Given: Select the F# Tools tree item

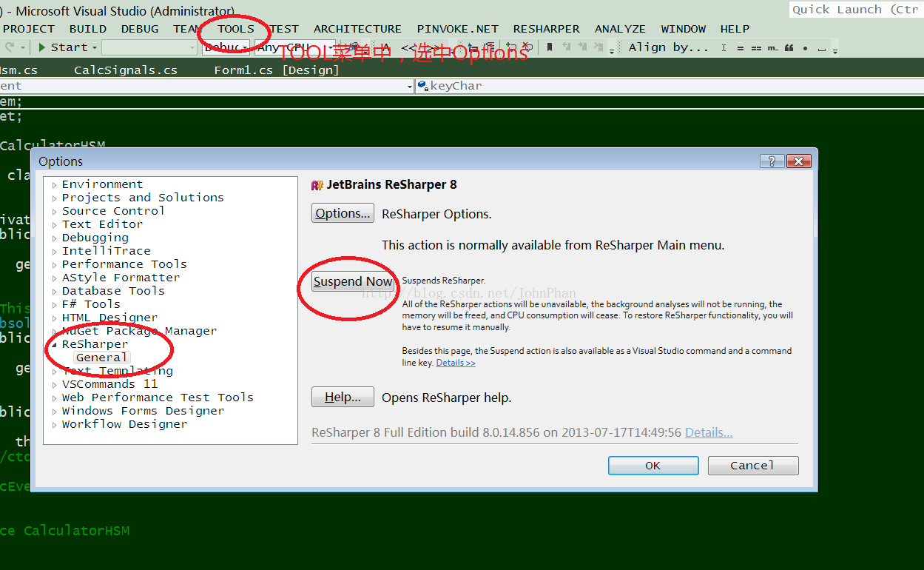Looking at the screenshot, I should pos(91,304).
